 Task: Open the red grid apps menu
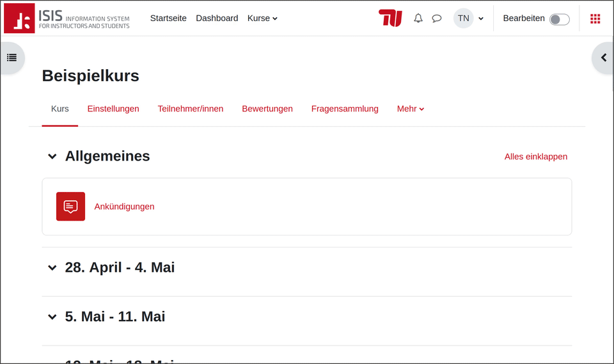[x=595, y=19]
